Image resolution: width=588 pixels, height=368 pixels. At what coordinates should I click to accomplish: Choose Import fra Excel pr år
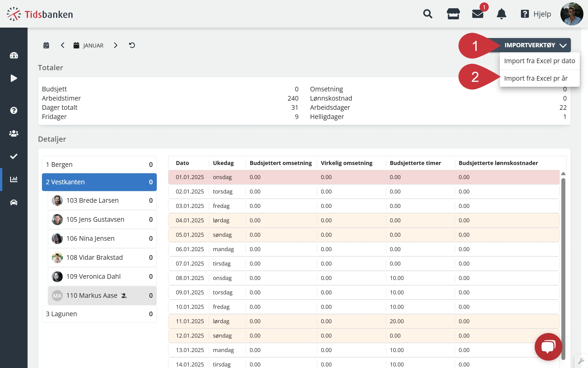pyautogui.click(x=536, y=79)
